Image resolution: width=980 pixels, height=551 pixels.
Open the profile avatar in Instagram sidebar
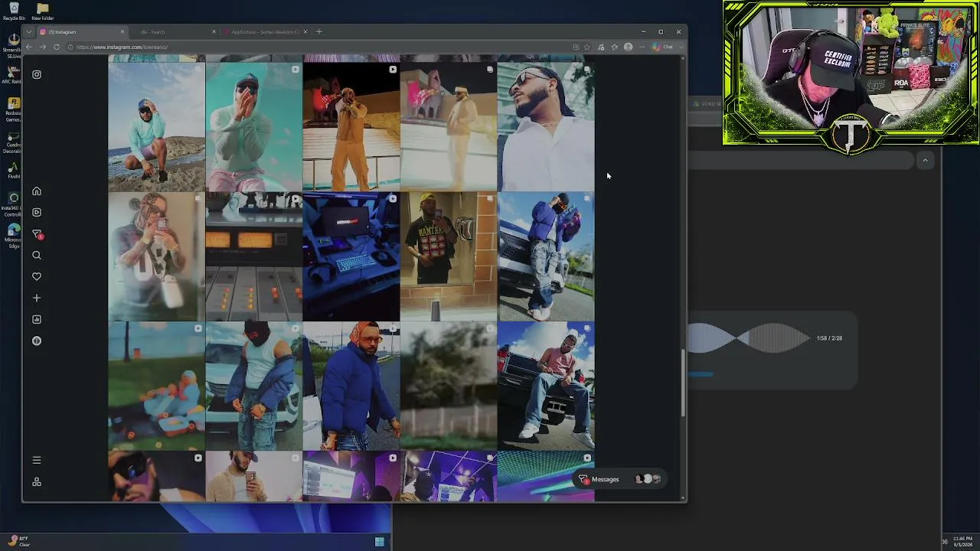point(37,341)
